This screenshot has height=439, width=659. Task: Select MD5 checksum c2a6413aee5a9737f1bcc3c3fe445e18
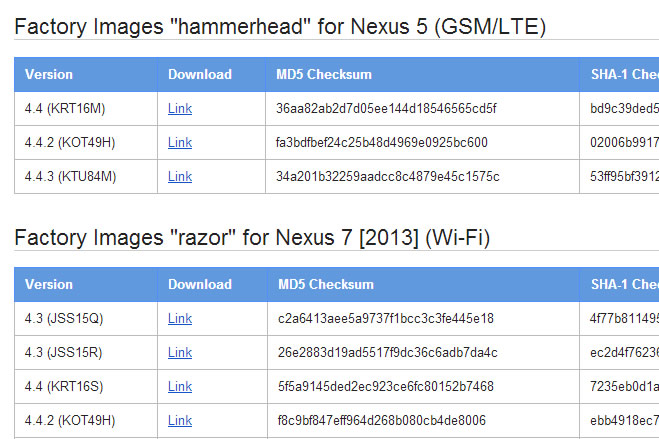pos(386,318)
